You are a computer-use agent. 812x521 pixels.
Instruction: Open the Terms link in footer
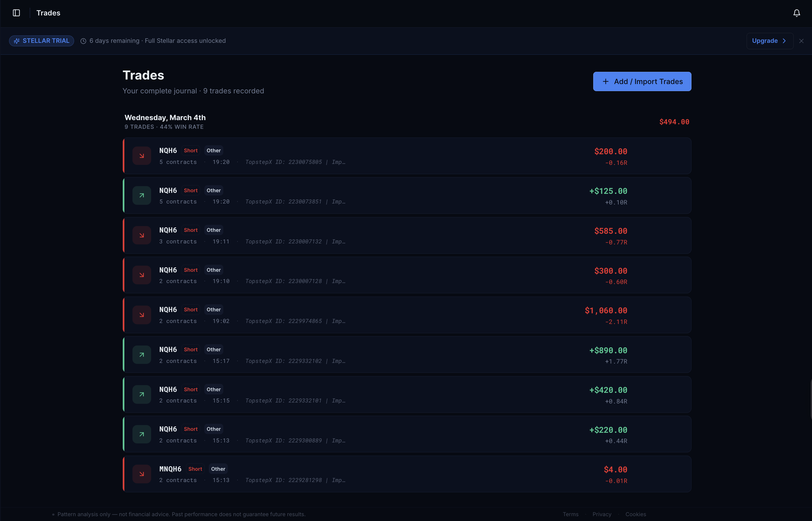pos(570,514)
